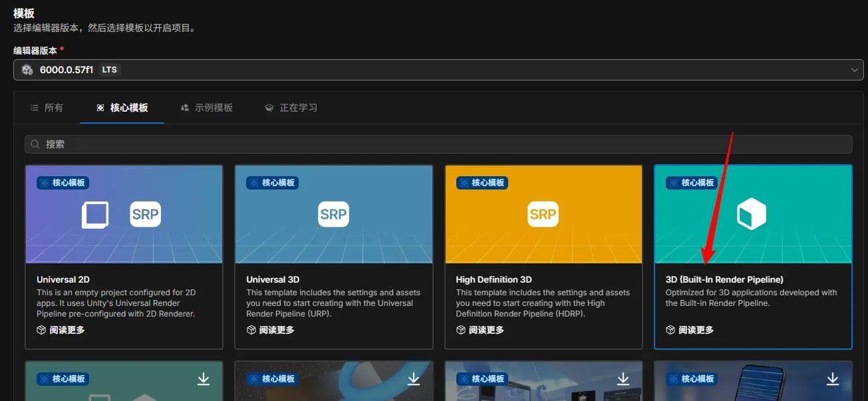Open the 示例模板 tab
The height and width of the screenshot is (401, 868).
206,108
